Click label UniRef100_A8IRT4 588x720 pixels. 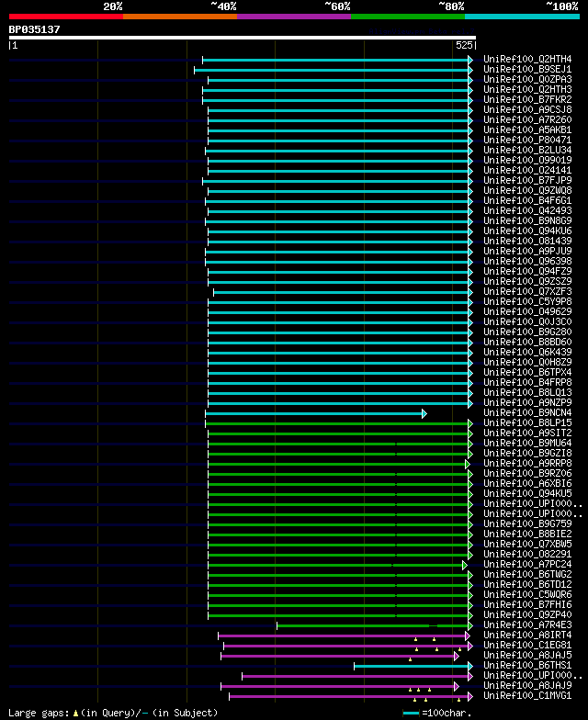click(x=527, y=636)
